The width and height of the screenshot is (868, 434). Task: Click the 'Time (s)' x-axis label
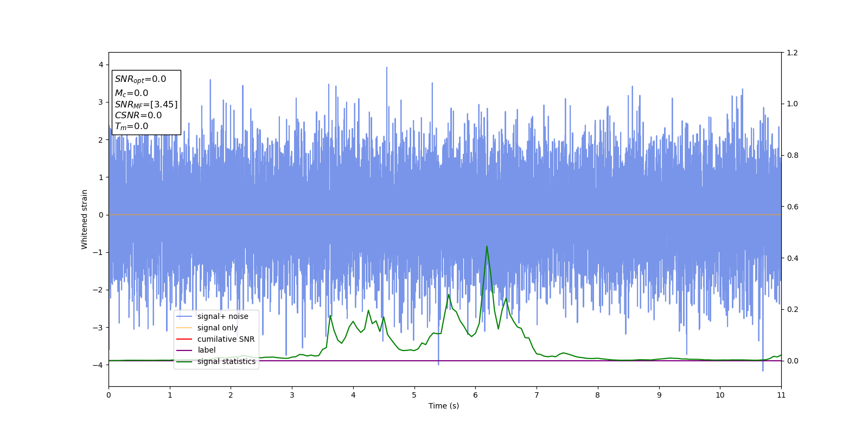[x=444, y=406]
